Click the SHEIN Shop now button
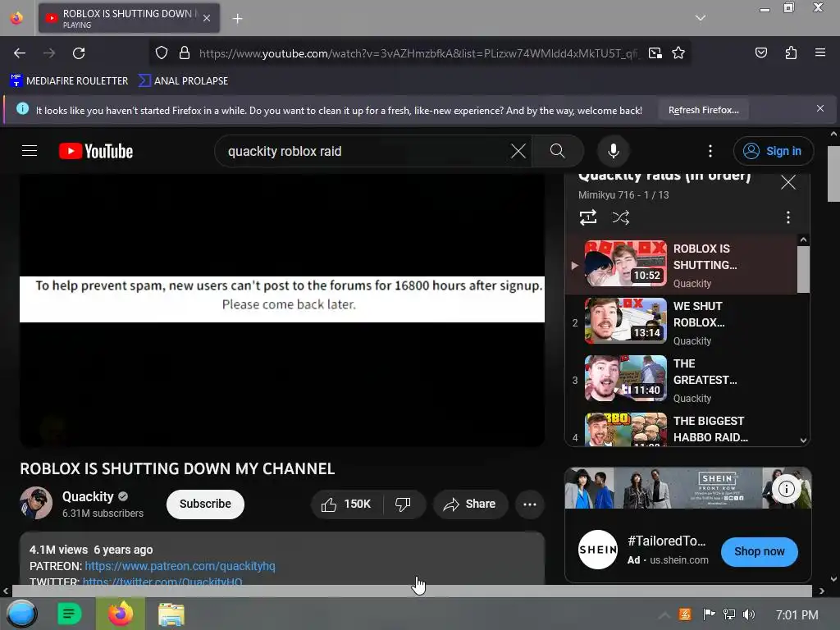 [759, 551]
